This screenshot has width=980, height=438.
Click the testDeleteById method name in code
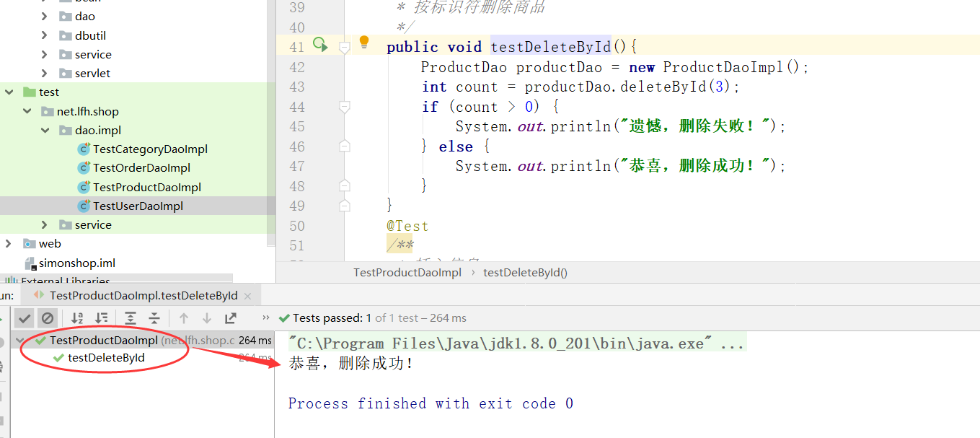point(551,47)
